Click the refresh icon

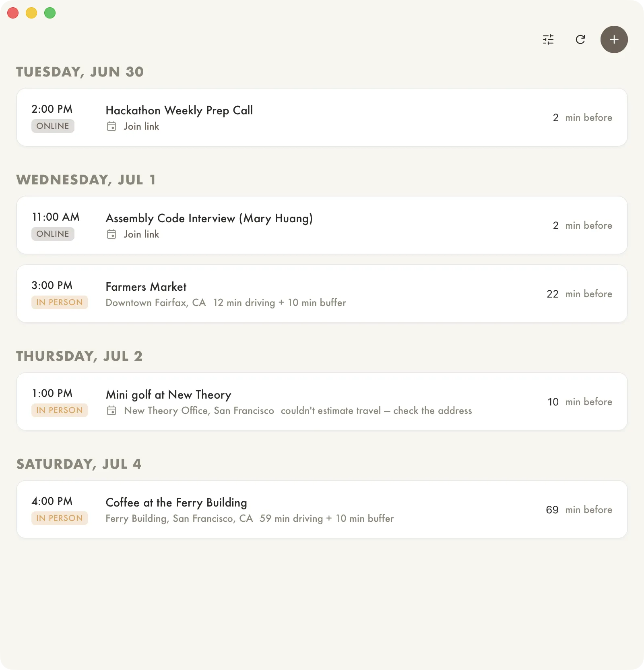580,39
